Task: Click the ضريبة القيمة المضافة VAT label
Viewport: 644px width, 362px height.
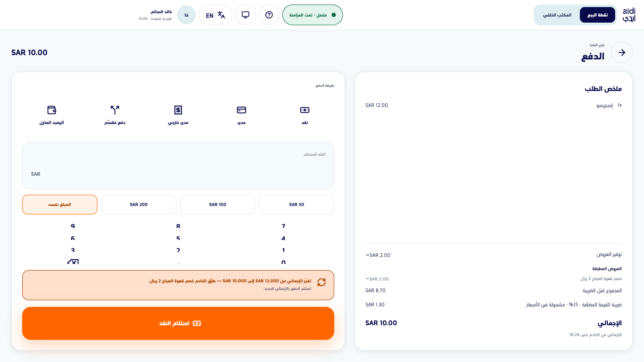Action: [574, 304]
